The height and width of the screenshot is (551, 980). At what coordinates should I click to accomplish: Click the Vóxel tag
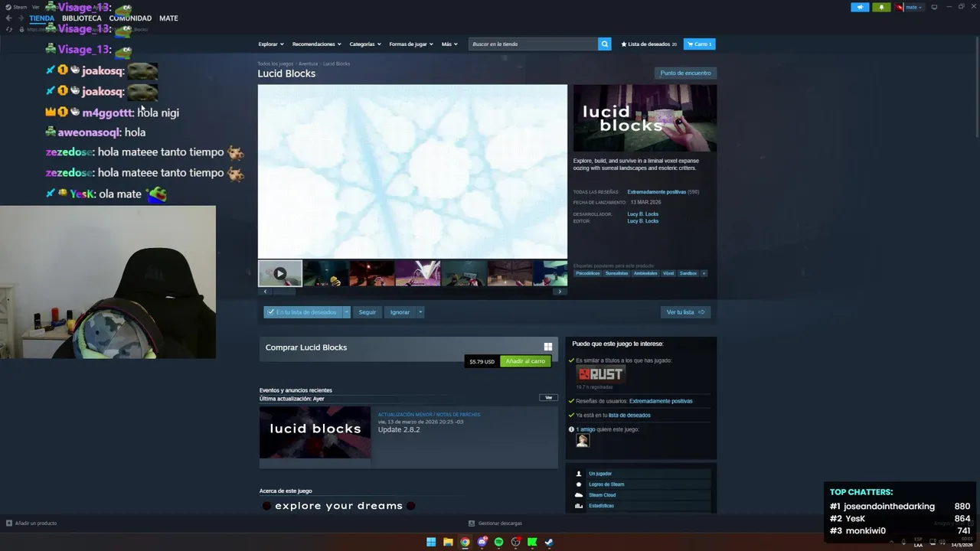point(668,273)
